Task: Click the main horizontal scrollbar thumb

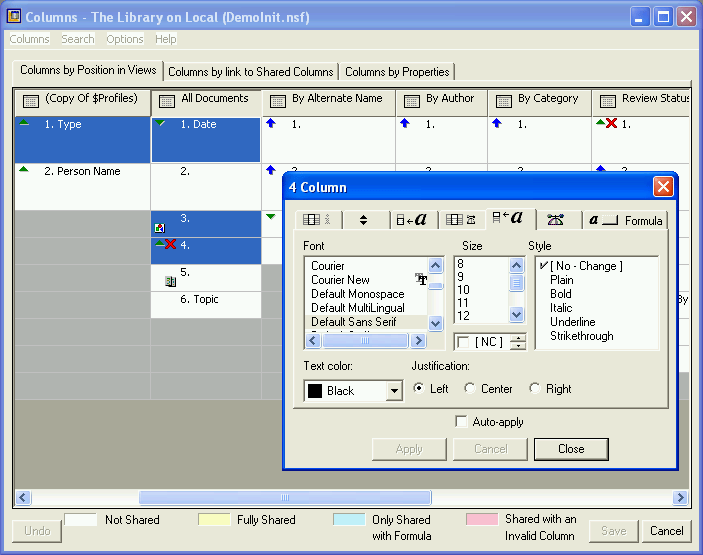Action: 285,498
